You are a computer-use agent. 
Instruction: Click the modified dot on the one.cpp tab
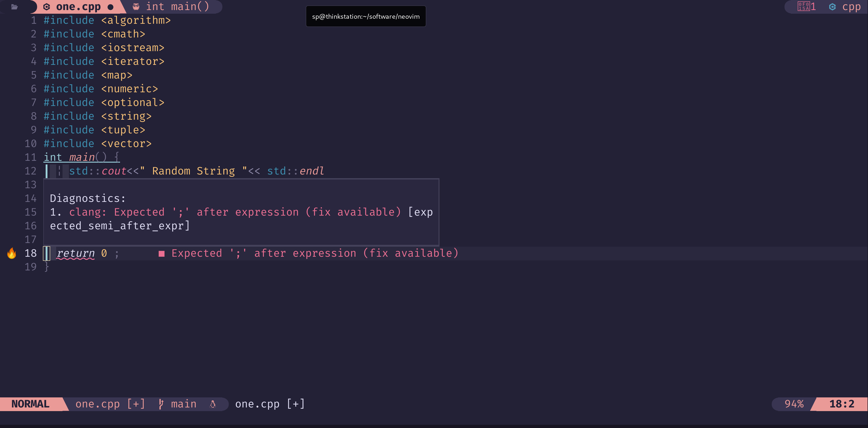tap(110, 7)
